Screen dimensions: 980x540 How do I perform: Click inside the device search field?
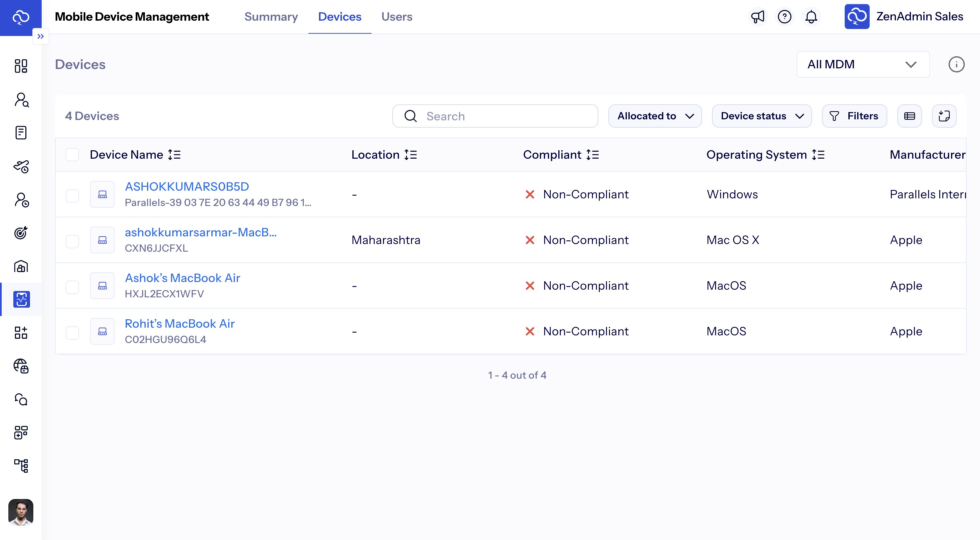[495, 116]
